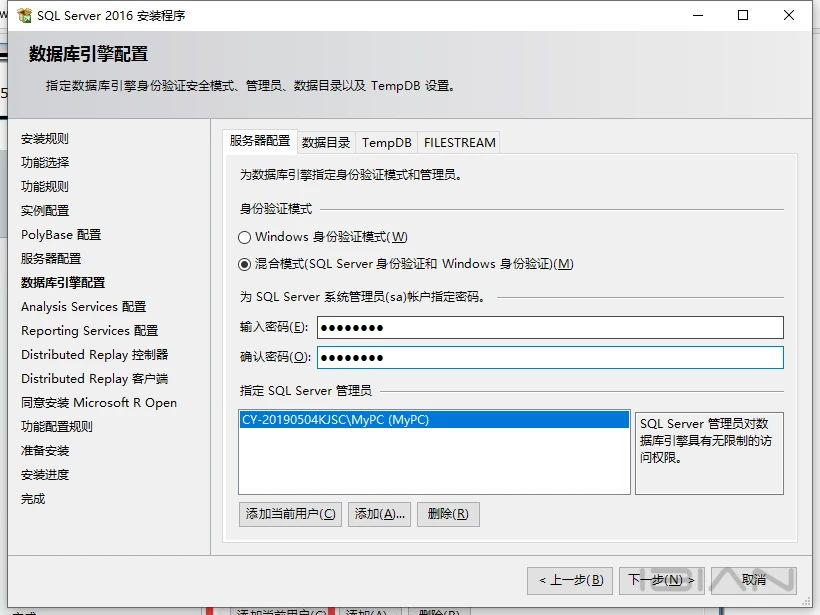Viewport: 820px width, 615px height.
Task: Click 准备安装 step in sidebar
Action: point(45,451)
